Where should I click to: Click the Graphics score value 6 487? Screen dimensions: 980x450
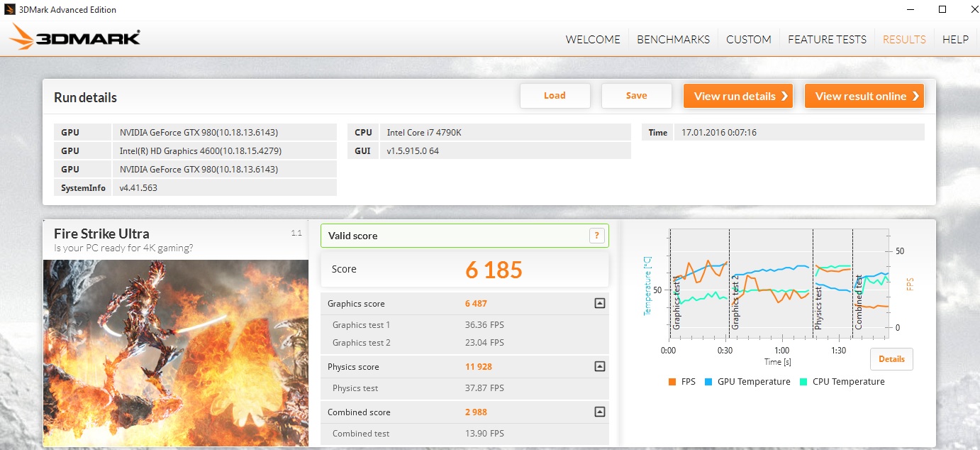[x=476, y=304]
